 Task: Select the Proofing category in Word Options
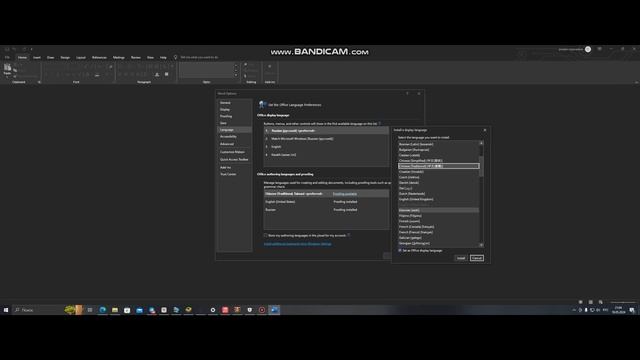coord(234,116)
